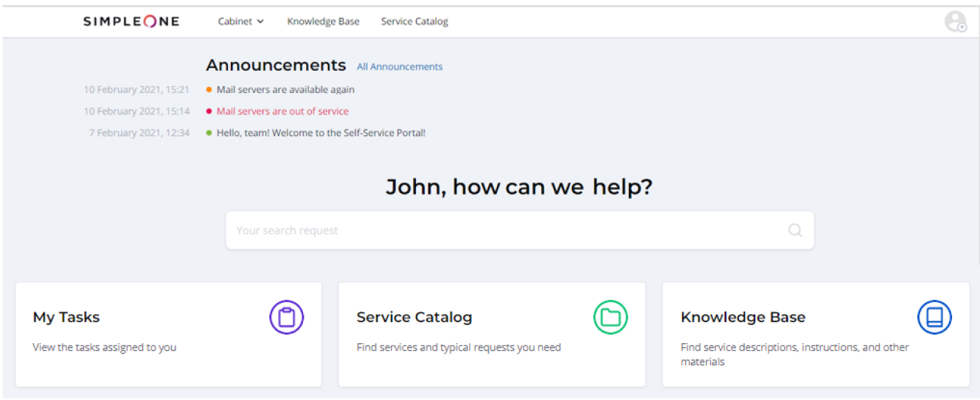Click the 'Your search request' input field

click(x=501, y=231)
